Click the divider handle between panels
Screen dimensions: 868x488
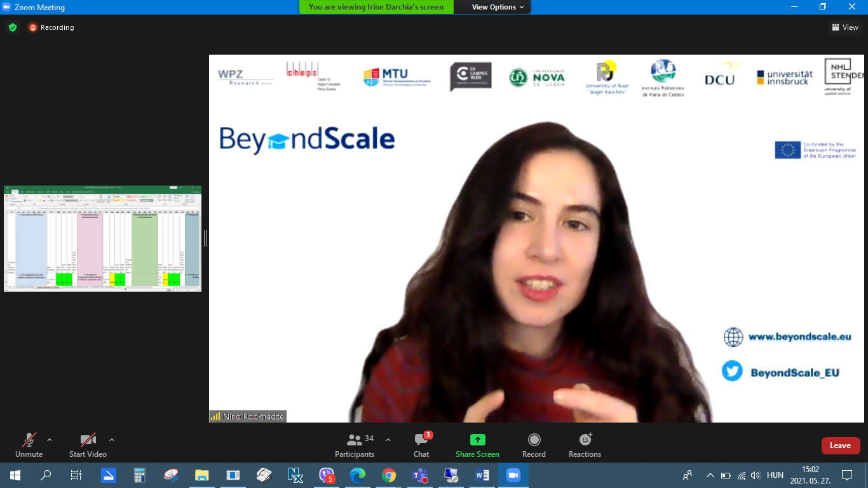pos(205,238)
